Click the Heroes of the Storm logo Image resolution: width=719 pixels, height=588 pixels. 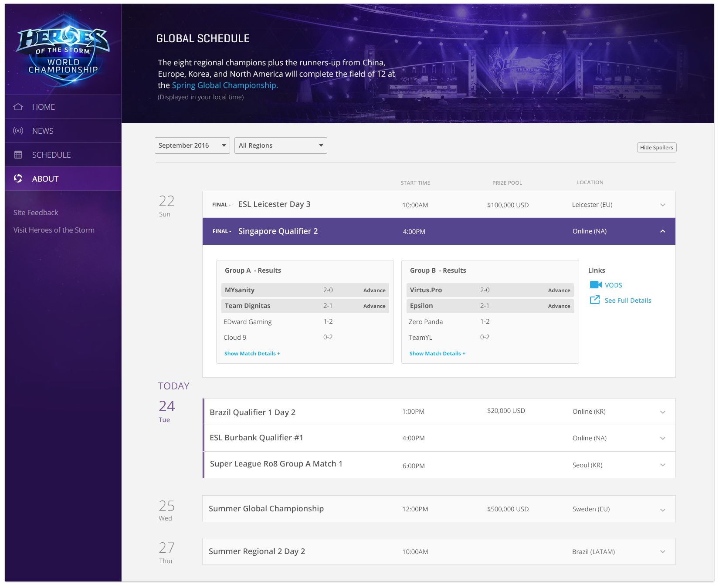coord(63,50)
